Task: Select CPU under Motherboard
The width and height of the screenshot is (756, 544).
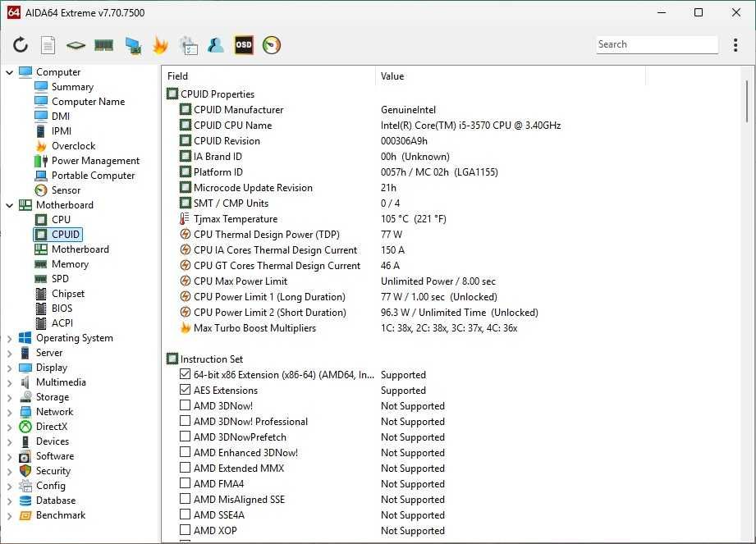Action: [x=61, y=220]
